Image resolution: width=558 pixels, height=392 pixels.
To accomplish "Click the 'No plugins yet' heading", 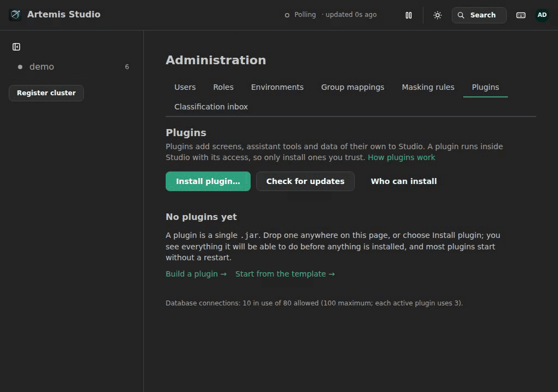I will click(201, 217).
